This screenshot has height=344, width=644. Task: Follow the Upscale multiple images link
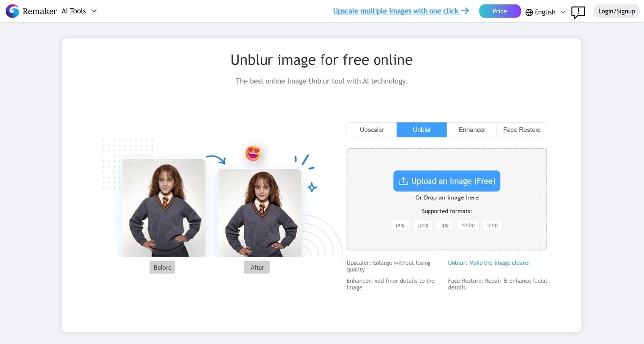coord(401,11)
